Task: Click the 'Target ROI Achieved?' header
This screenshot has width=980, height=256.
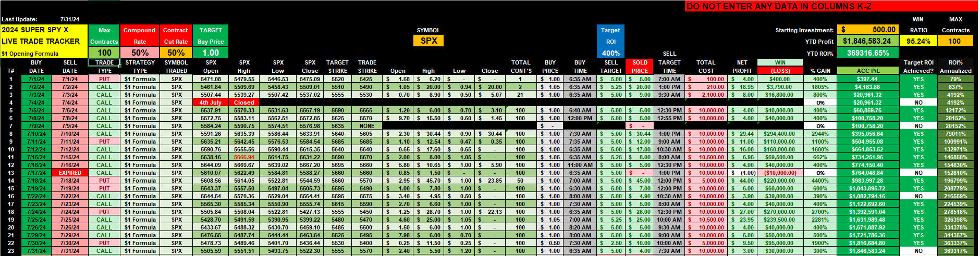Action: tap(918, 67)
